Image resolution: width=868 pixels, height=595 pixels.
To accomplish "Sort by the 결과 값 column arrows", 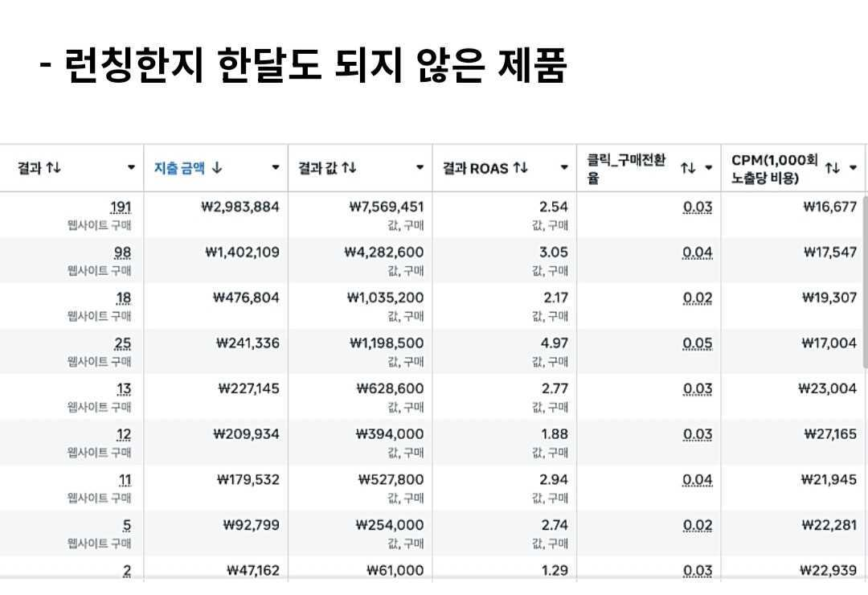I will point(349,167).
